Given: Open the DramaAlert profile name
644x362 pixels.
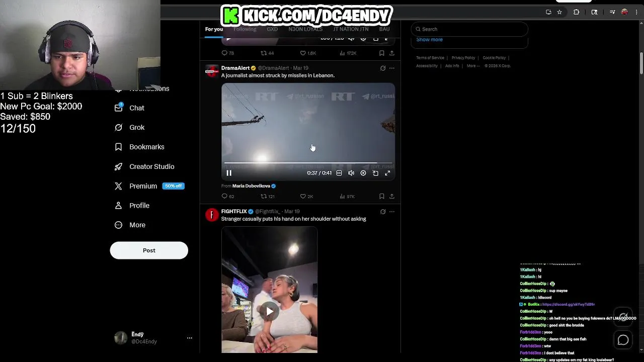Looking at the screenshot, I should tap(235, 68).
